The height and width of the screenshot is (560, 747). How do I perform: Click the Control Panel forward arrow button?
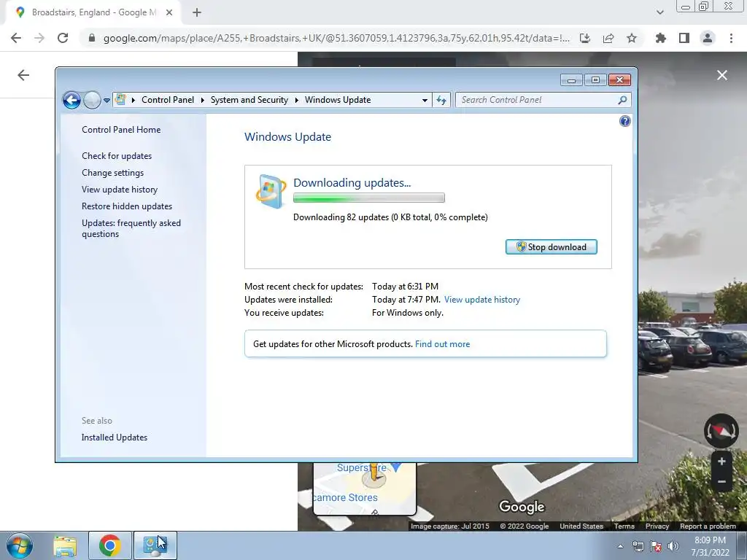click(x=92, y=100)
